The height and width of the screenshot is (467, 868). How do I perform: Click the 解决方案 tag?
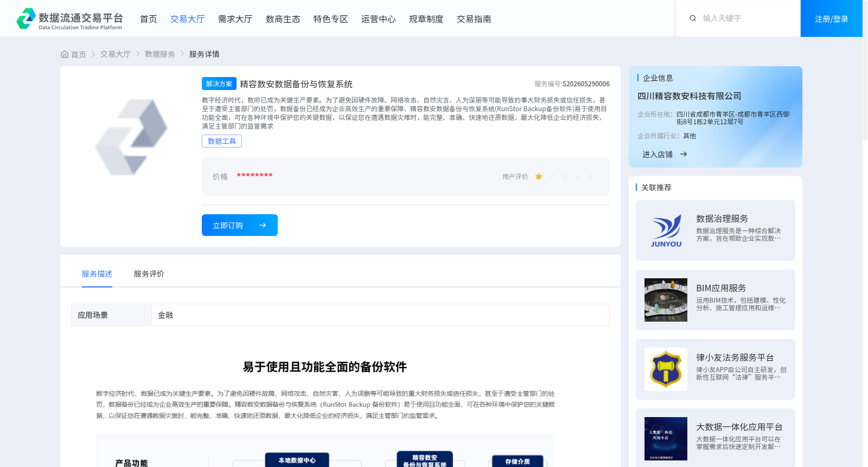219,84
